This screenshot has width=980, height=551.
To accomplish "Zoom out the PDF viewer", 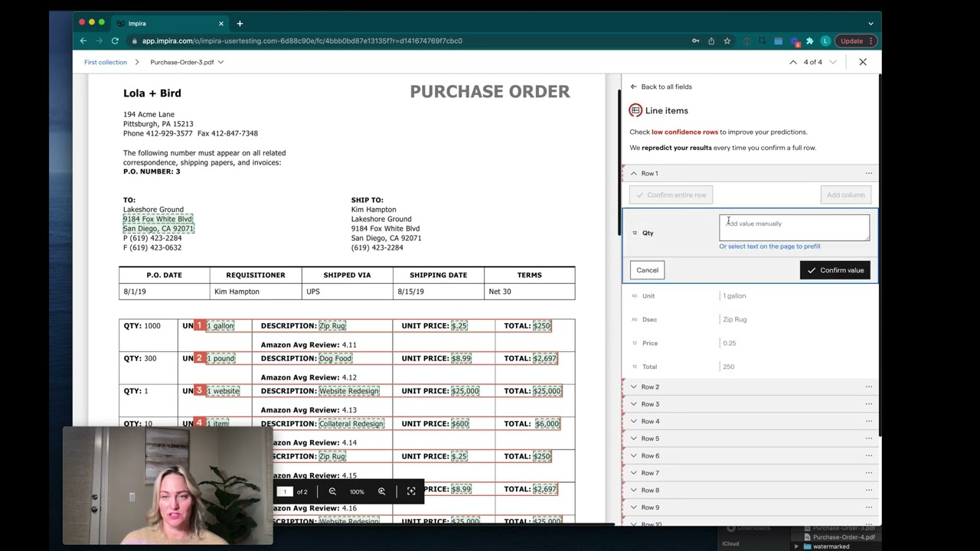I will coord(332,491).
